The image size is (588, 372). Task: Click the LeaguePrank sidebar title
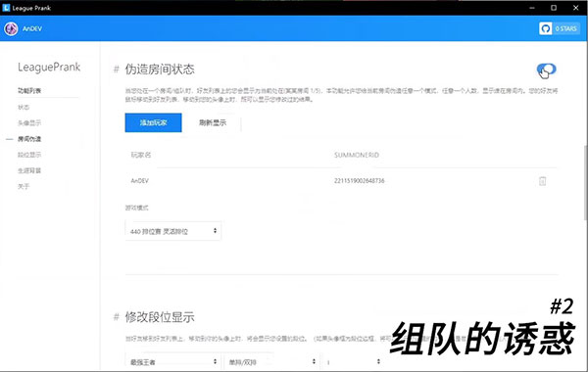pos(49,67)
